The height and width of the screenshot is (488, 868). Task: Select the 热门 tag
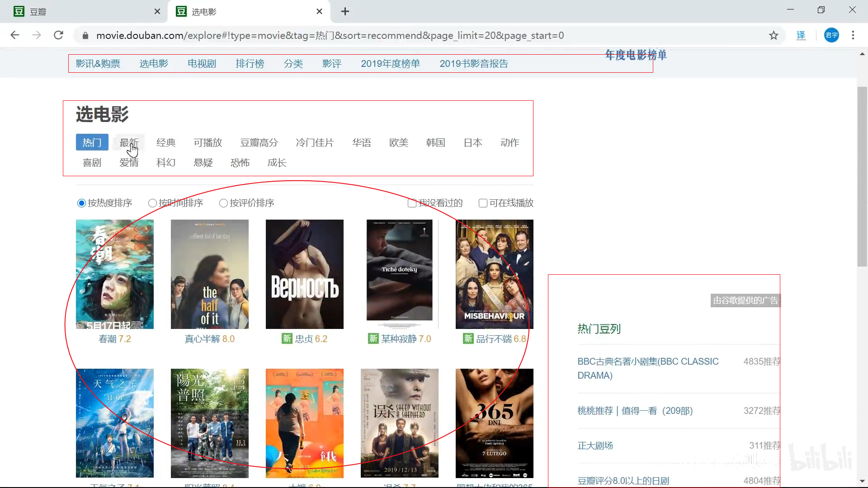pos(92,142)
